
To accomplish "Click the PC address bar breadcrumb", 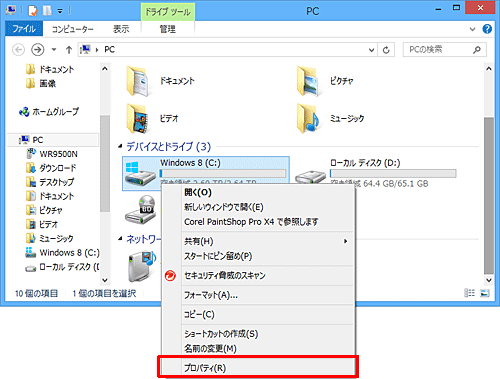I will pyautogui.click(x=109, y=50).
